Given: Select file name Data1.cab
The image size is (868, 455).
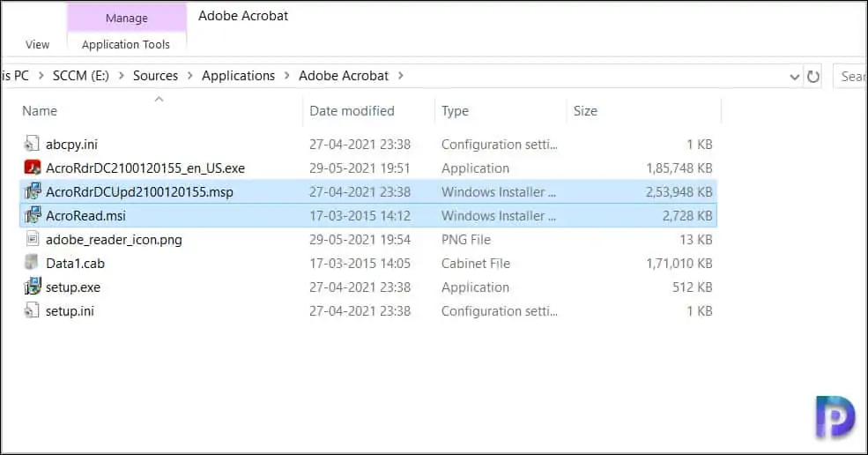Looking at the screenshot, I should (75, 264).
